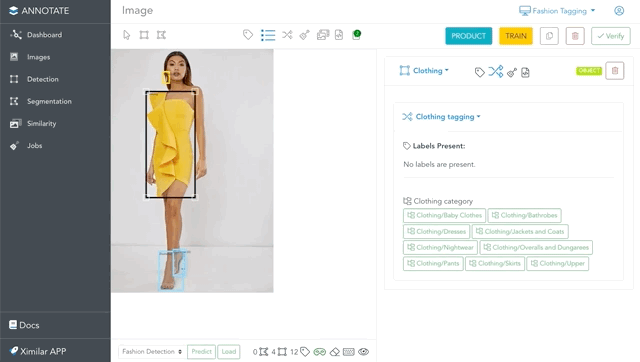640x362 pixels.
Task: Open the Fashion Detection model selector
Action: [151, 351]
